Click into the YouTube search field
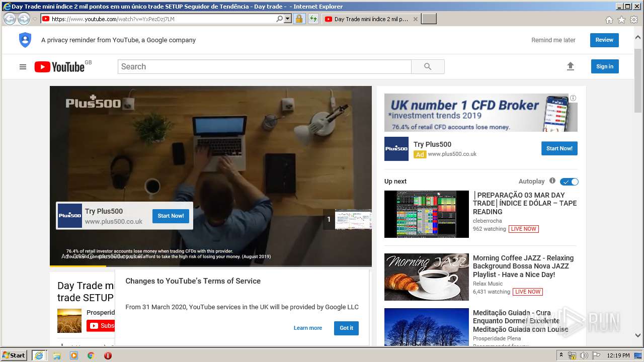 click(x=265, y=67)
